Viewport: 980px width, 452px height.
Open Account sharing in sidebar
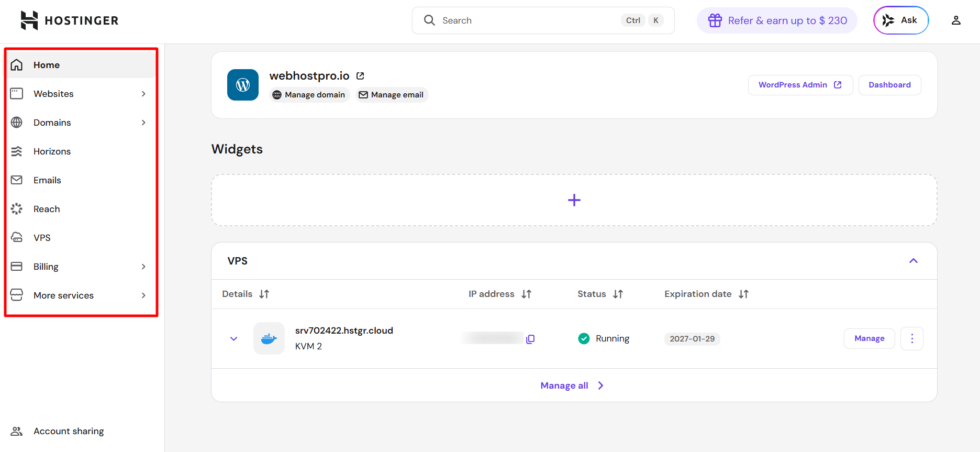point(82,431)
